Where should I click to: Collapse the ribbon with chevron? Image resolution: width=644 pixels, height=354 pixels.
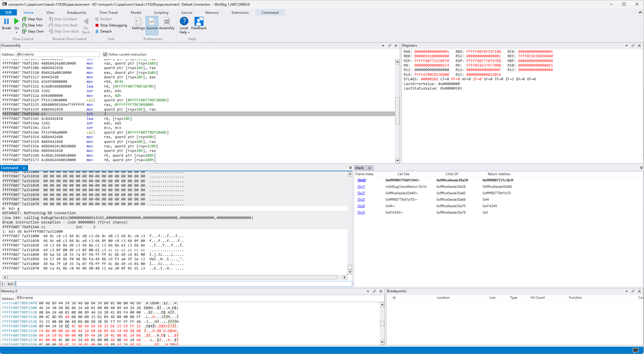[640, 12]
